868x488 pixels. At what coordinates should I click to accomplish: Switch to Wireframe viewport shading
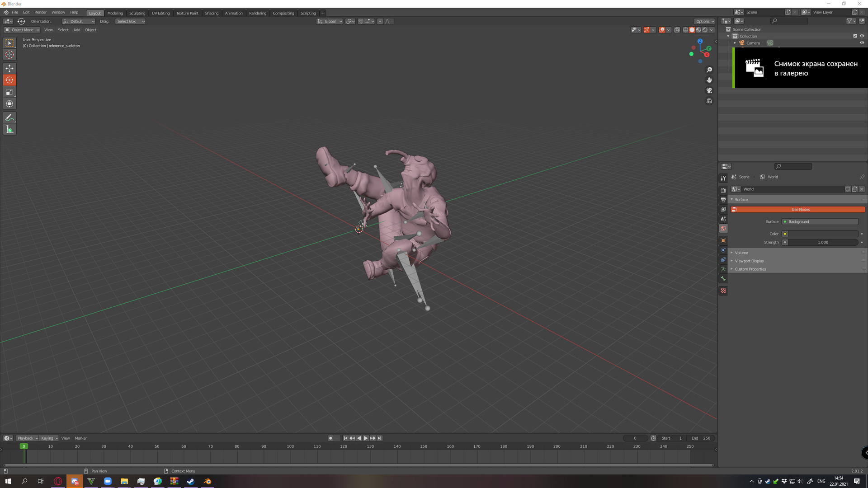[x=685, y=30]
